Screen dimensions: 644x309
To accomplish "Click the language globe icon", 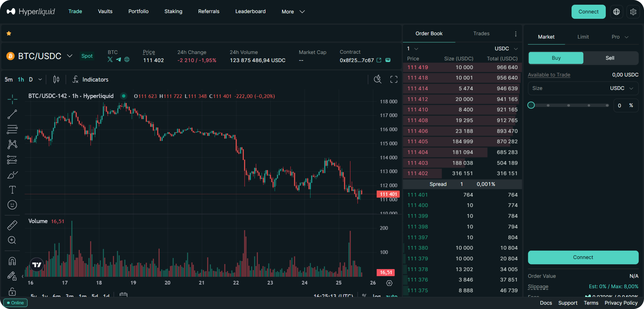I will click(616, 12).
